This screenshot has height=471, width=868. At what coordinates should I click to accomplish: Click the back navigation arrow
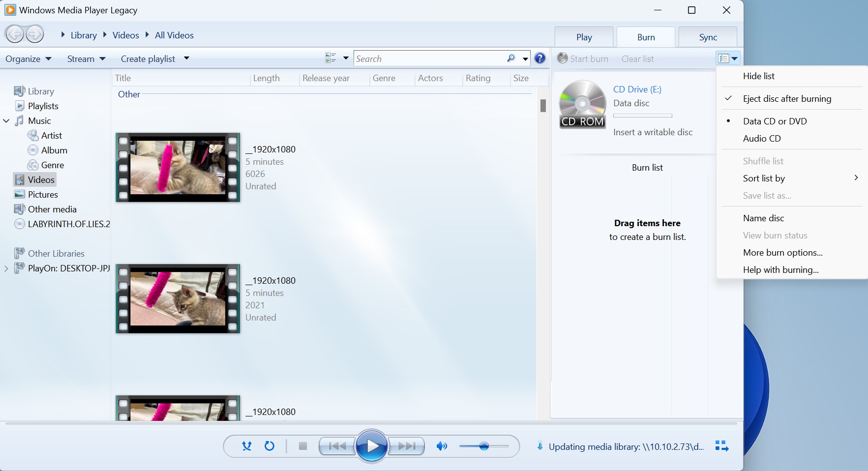point(14,34)
